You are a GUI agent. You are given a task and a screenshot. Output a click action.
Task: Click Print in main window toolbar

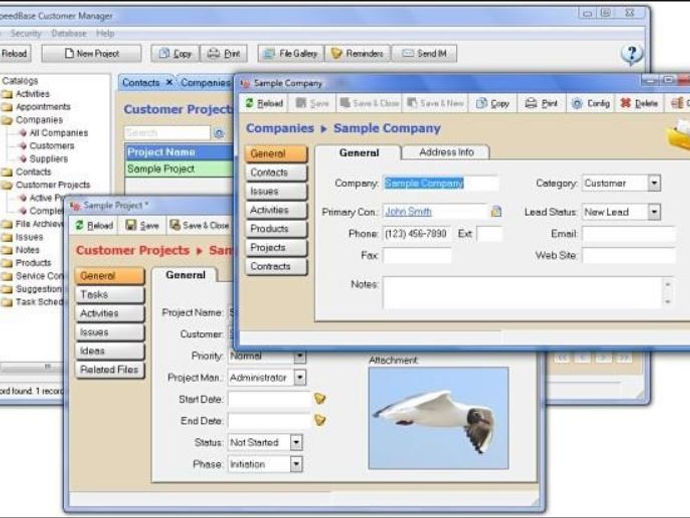tap(224, 54)
